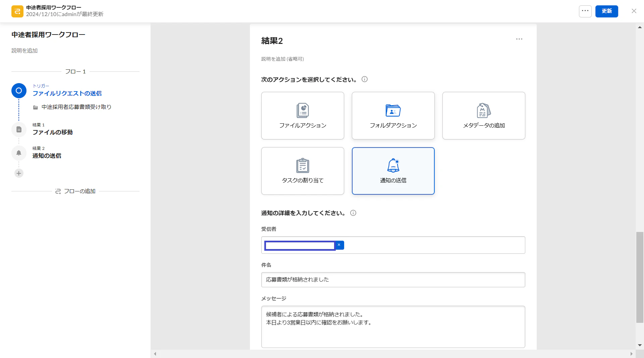Click the 結果2 heading
644x358 pixels.
[272, 41]
